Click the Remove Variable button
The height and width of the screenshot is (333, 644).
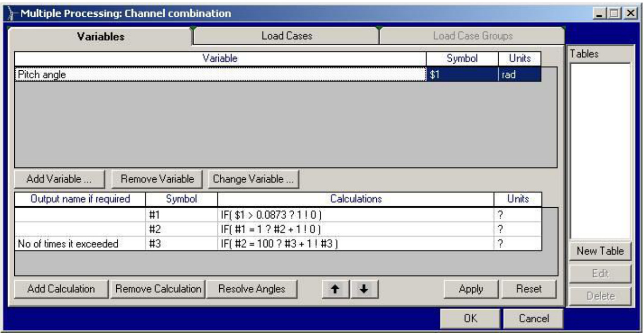point(157,179)
